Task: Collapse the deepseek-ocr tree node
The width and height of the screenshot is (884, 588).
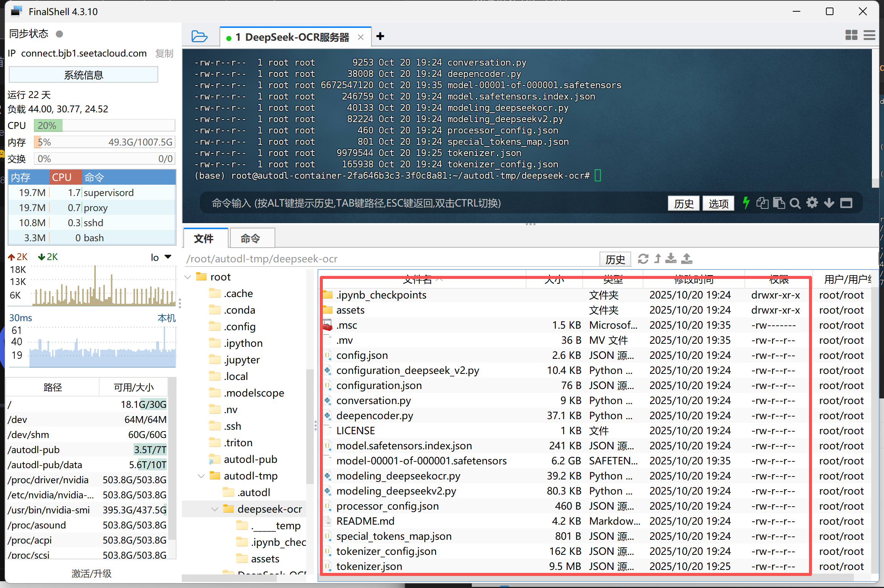Action: pos(215,509)
